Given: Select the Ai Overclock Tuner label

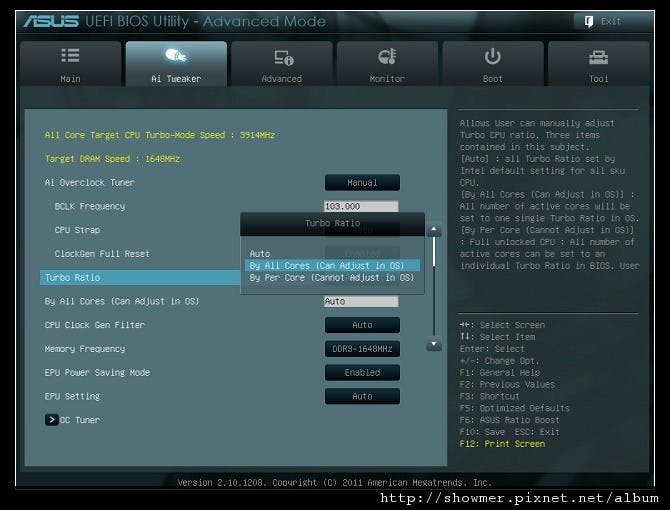Looking at the screenshot, I should click(90, 182).
